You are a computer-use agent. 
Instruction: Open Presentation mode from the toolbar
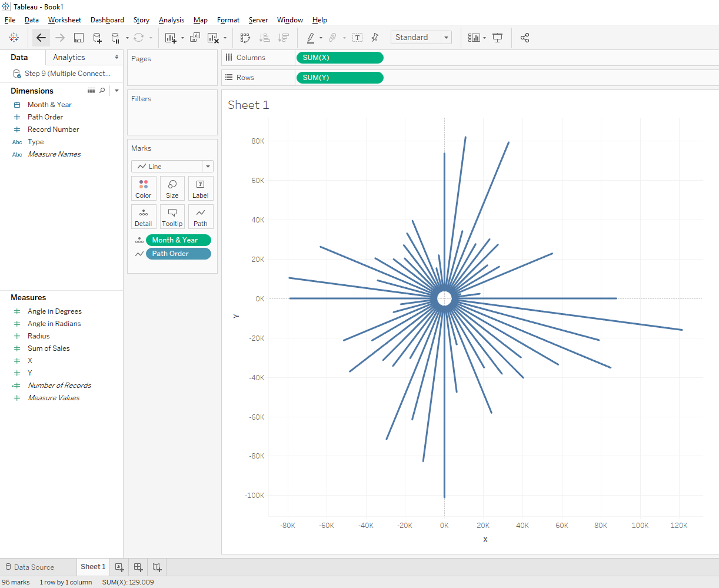click(498, 38)
